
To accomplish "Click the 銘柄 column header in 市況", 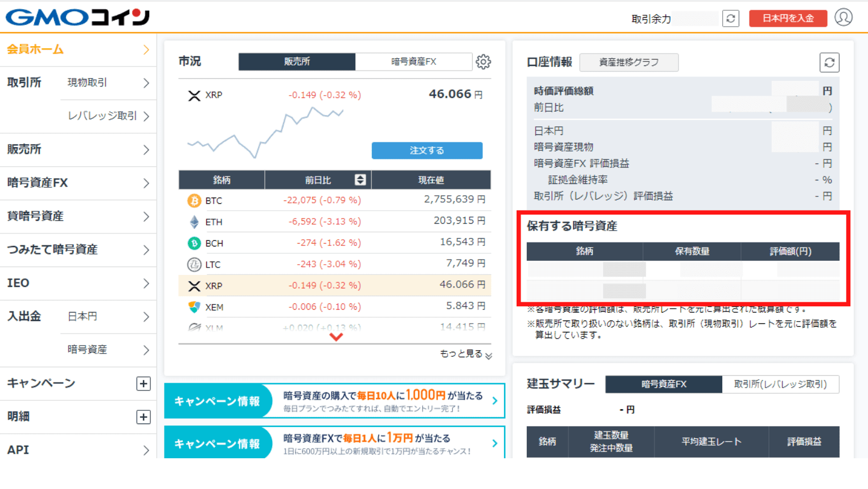I will tap(222, 180).
